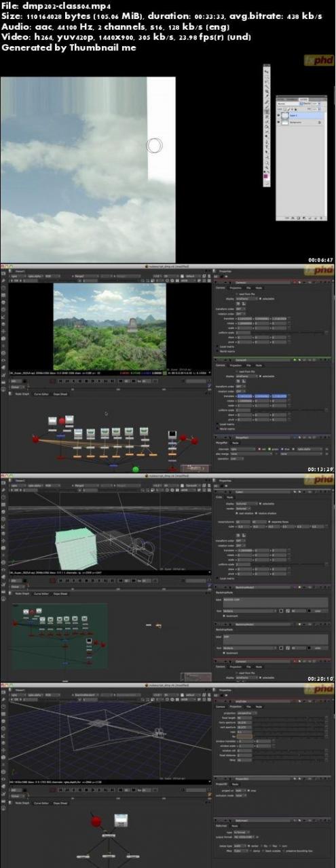This screenshot has height=868, width=336.
Task: Open the purple foreground color swatch
Action: [x=265, y=176]
